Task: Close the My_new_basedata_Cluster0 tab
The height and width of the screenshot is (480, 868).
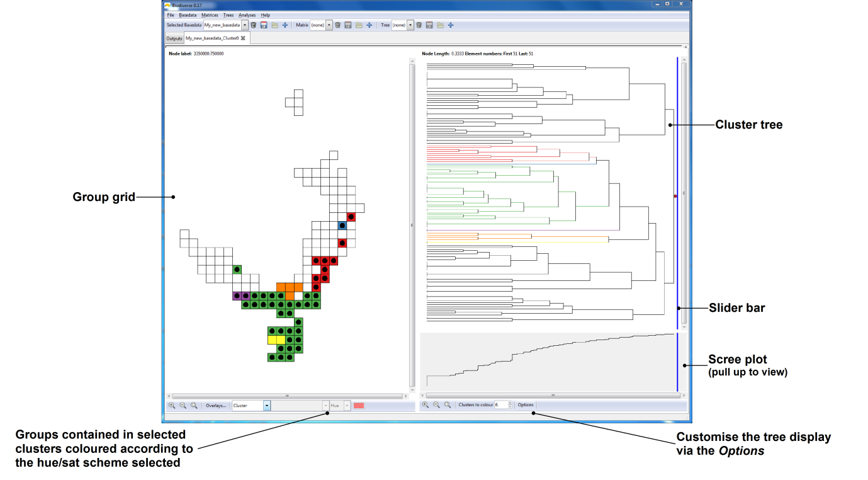Action: [x=243, y=38]
